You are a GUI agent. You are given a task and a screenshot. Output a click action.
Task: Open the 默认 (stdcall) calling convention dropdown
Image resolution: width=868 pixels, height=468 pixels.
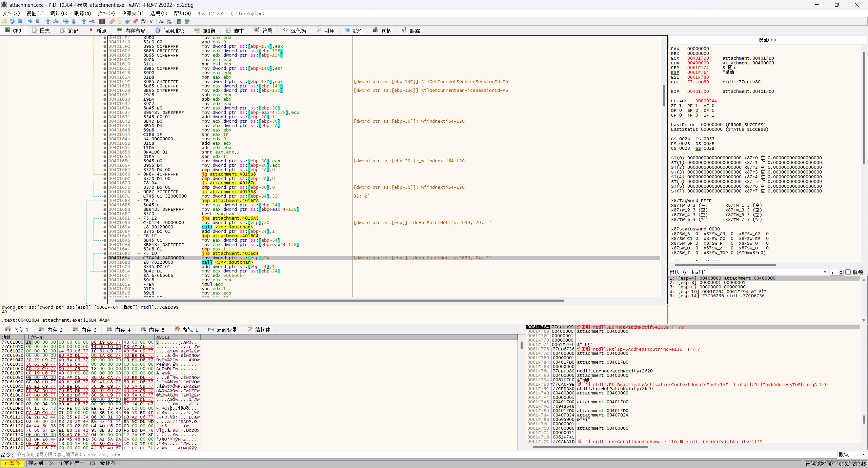(825, 272)
